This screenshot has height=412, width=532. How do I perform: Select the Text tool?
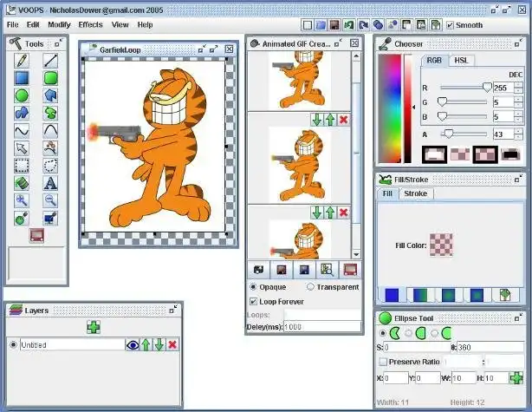tap(50, 183)
